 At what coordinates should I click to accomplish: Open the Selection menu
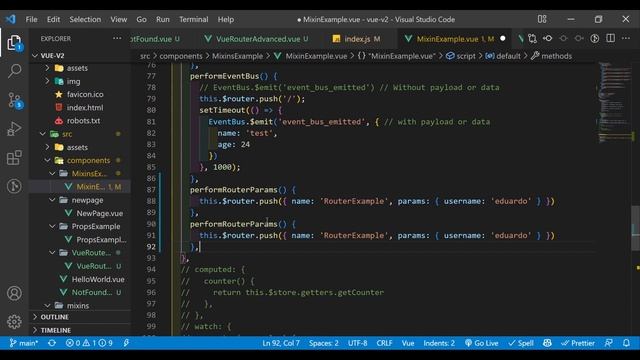pyautogui.click(x=85, y=19)
